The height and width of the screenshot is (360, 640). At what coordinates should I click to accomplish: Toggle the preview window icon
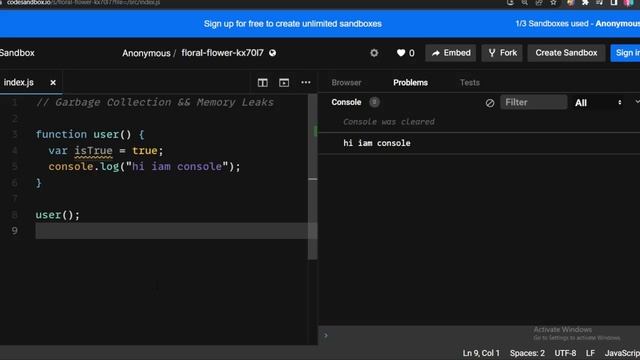[x=284, y=82]
